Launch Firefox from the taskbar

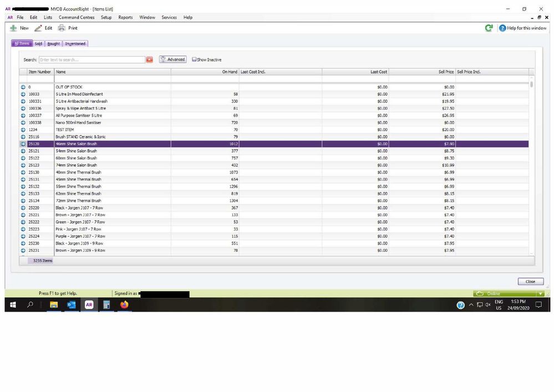pos(124,305)
